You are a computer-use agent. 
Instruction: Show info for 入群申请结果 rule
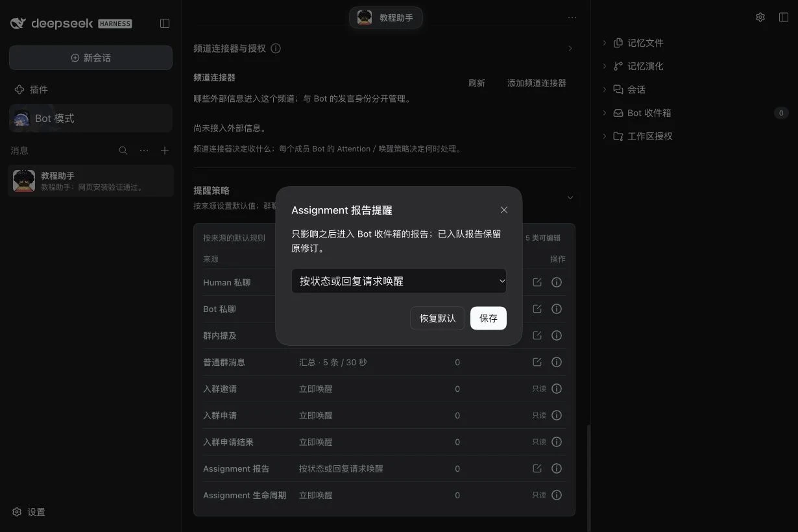557,442
